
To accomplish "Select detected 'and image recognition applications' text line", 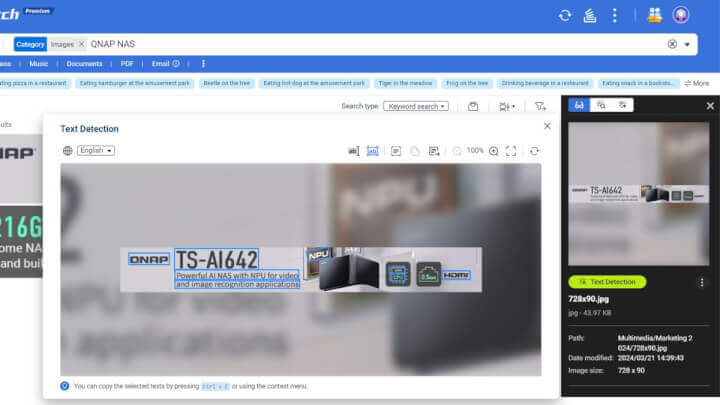I will 237,284.
